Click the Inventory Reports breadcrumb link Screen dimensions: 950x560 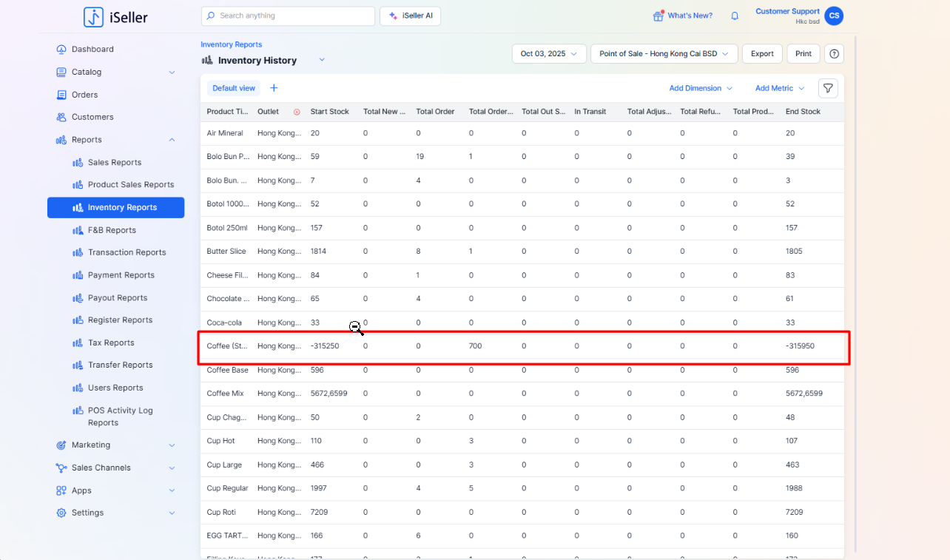[x=231, y=44]
